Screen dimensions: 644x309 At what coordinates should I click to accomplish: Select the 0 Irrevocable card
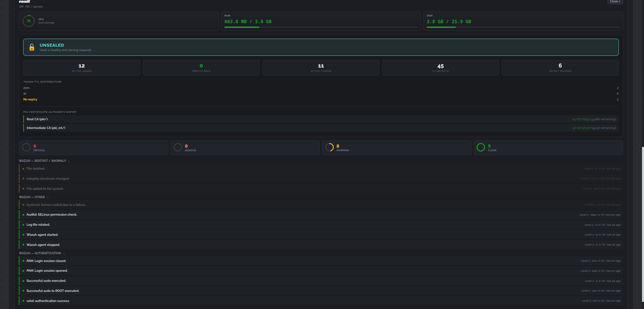(x=201, y=68)
